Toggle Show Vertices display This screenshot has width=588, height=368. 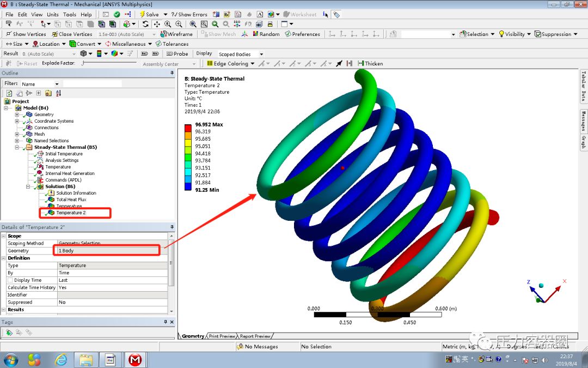tap(27, 34)
